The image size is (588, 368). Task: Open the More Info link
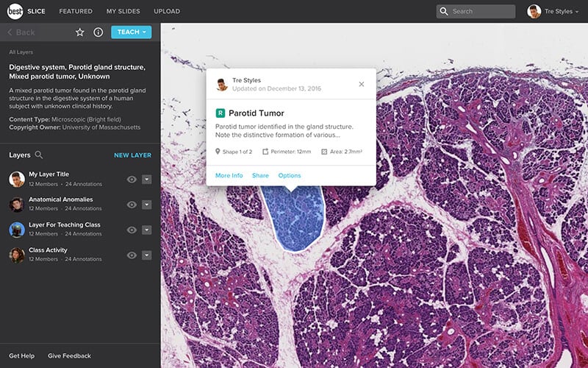[x=229, y=175]
